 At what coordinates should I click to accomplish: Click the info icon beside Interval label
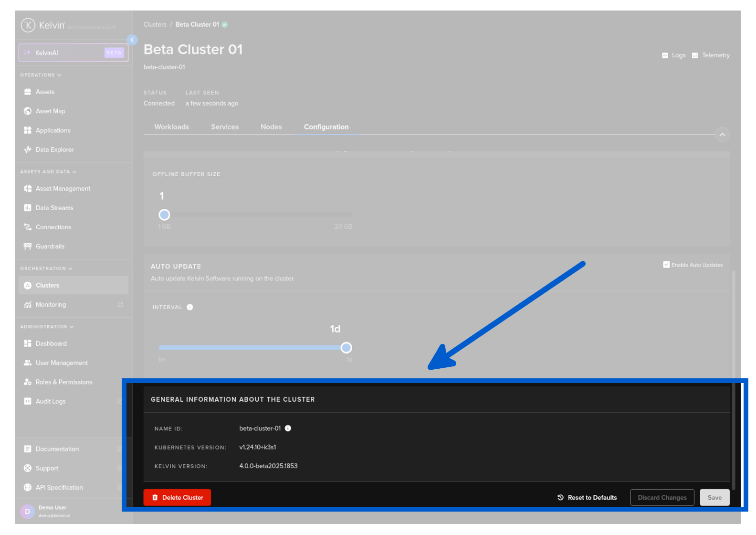190,307
